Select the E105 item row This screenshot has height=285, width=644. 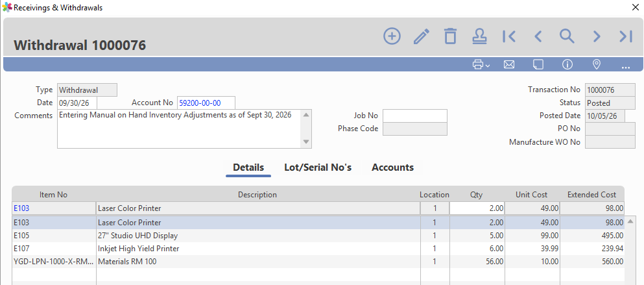click(318, 236)
